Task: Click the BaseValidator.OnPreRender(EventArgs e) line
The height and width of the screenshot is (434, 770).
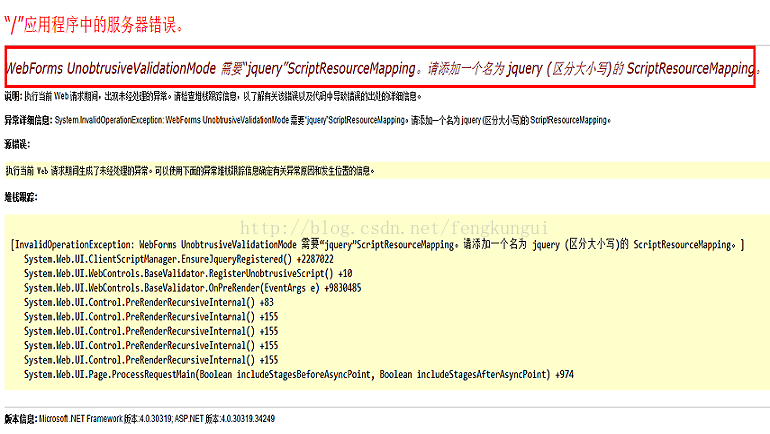Action: (192, 288)
